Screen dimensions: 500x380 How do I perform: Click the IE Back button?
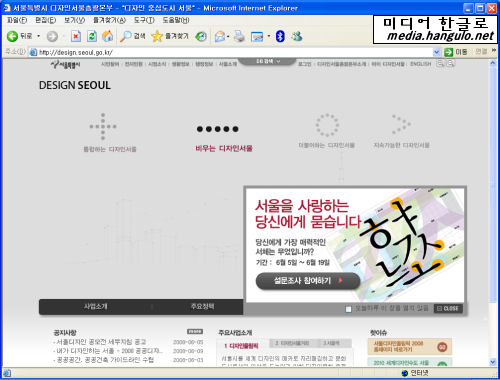click(19, 36)
